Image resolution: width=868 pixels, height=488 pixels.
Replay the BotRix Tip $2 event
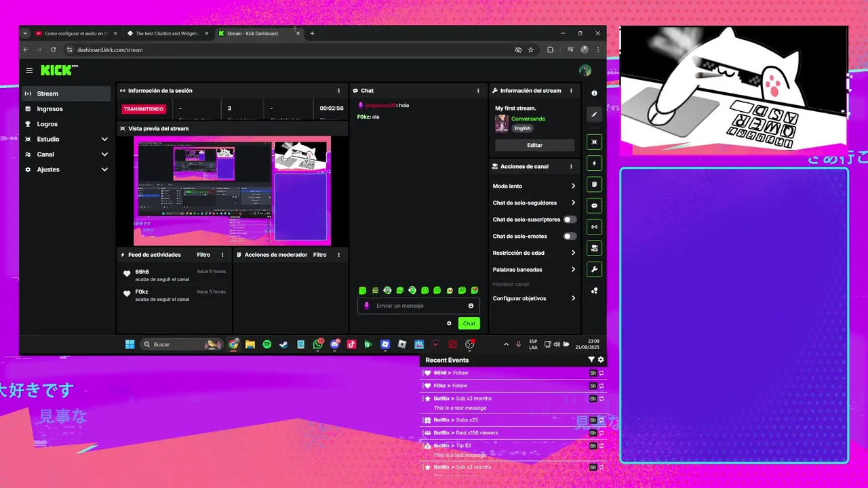coord(601,446)
